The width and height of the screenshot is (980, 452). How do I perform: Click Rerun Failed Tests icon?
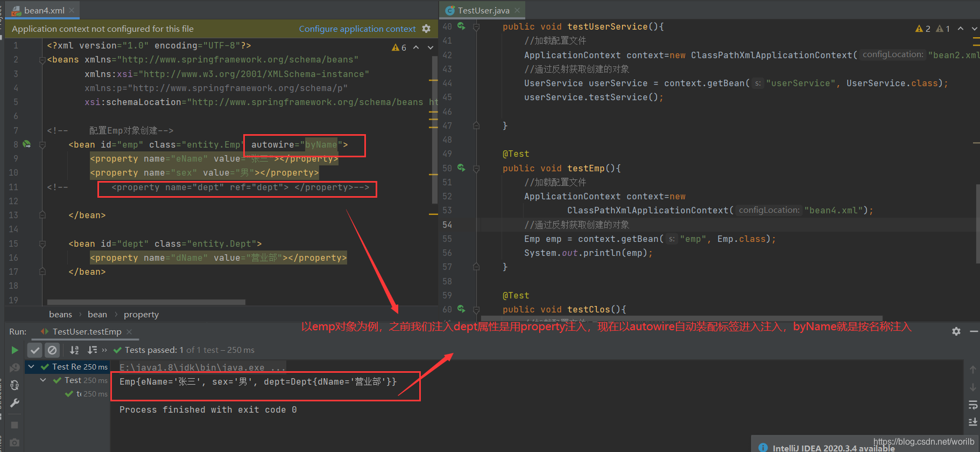pos(15,368)
